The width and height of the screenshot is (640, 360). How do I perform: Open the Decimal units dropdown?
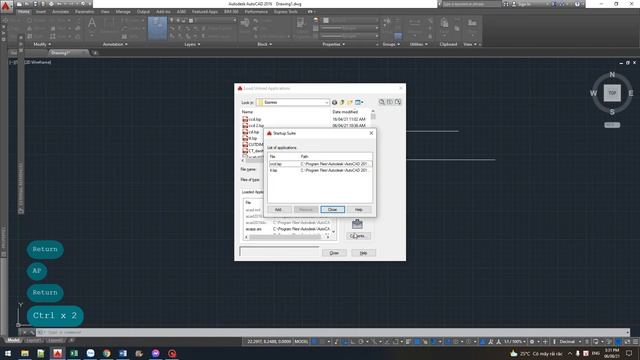click(x=570, y=342)
